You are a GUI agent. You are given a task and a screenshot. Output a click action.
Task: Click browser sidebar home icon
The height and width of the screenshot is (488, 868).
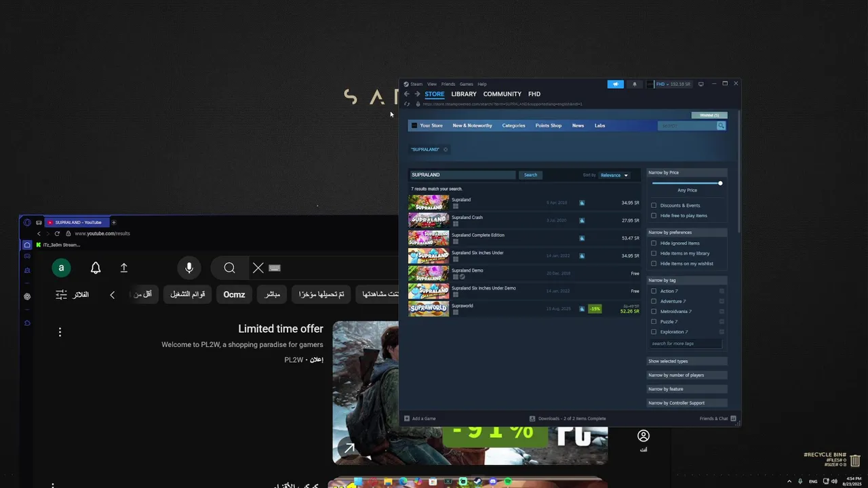27,245
